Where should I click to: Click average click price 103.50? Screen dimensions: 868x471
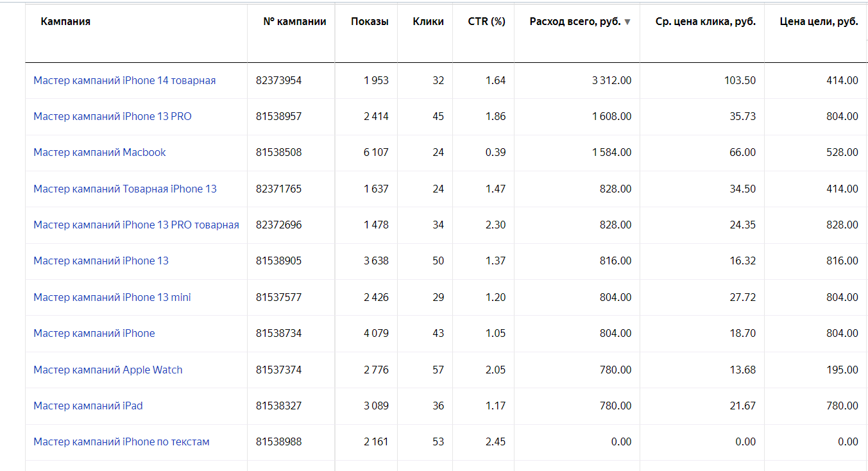tap(740, 80)
